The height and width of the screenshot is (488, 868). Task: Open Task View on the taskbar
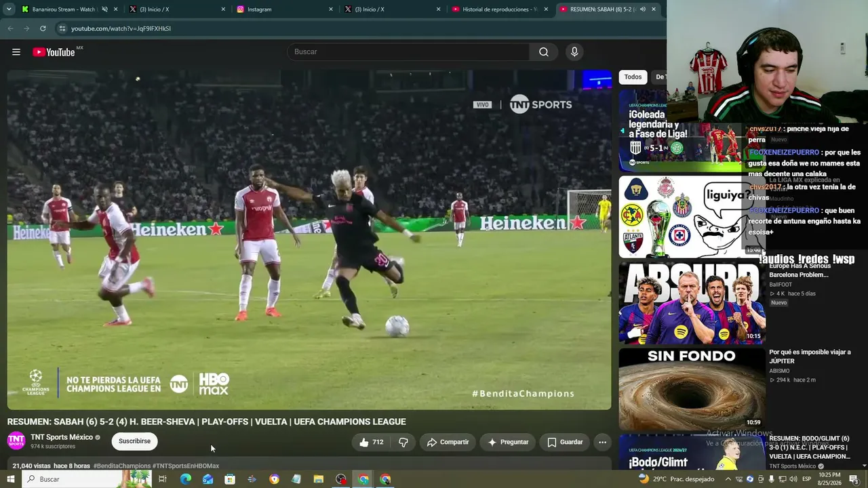(x=163, y=479)
